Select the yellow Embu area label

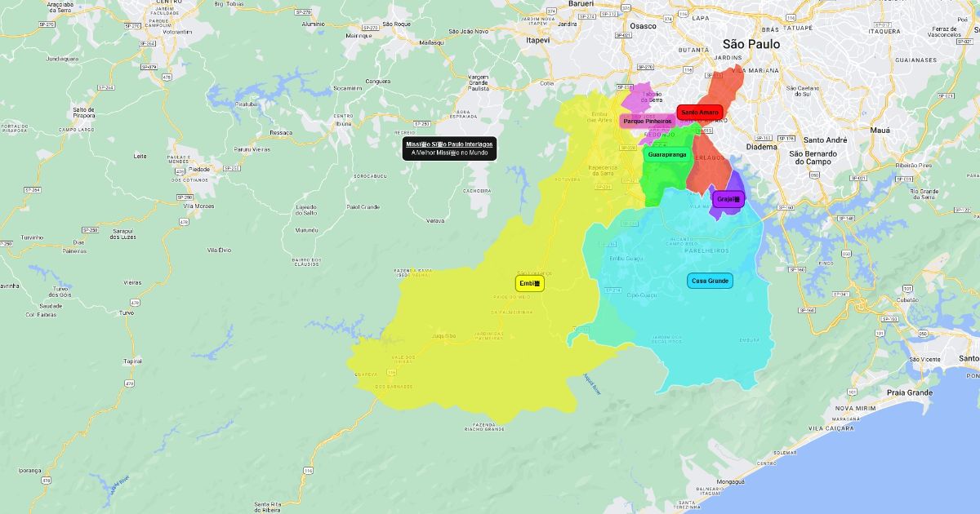529,283
